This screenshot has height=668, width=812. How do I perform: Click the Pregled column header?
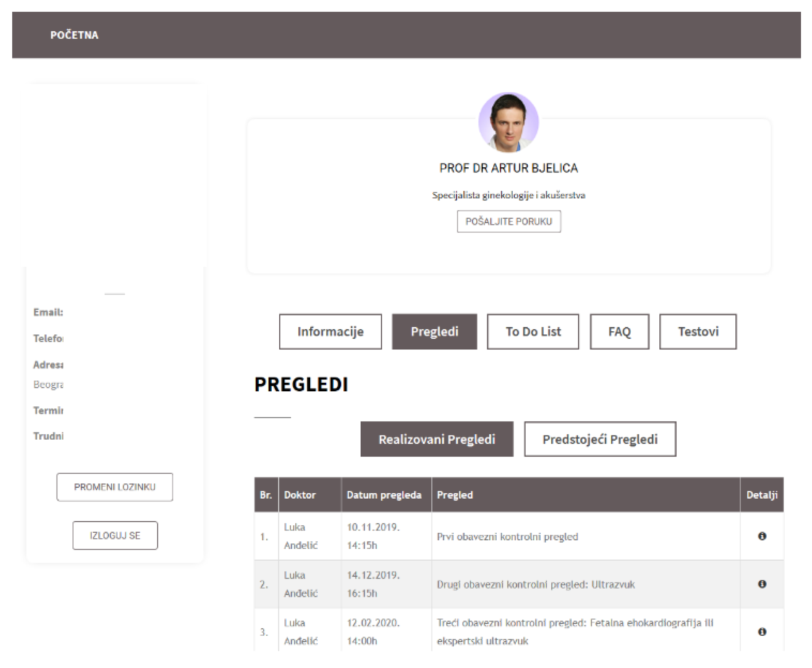point(455,495)
